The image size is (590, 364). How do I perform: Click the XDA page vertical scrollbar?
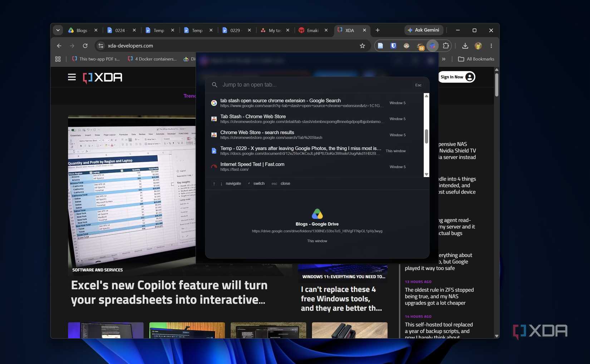(497, 85)
